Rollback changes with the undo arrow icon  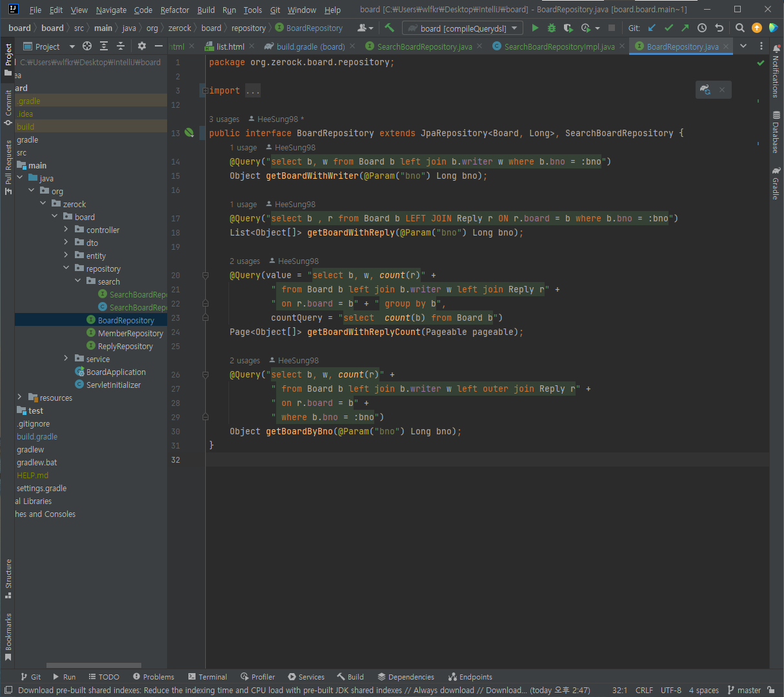pos(719,28)
